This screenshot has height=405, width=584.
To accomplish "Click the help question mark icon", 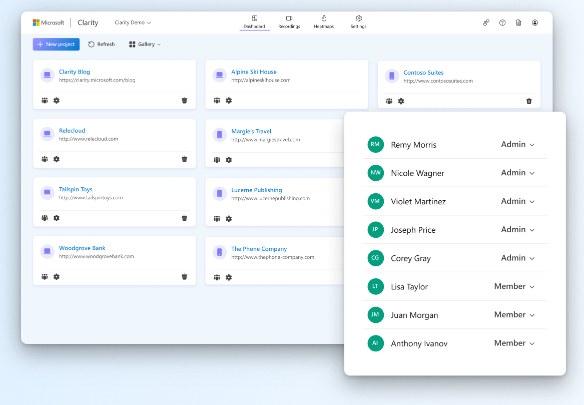I will point(502,23).
